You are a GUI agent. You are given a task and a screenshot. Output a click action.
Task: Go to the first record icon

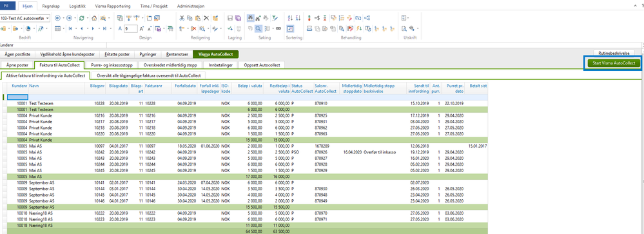(x=71, y=28)
